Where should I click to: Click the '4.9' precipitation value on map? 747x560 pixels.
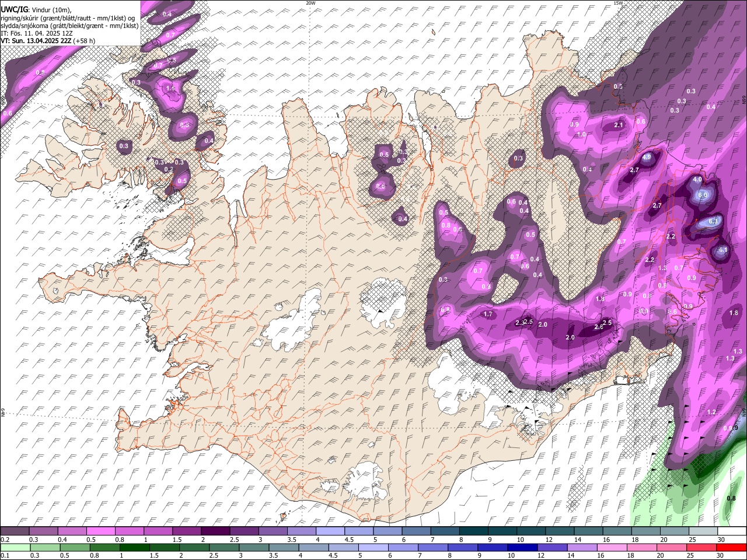coord(647,157)
